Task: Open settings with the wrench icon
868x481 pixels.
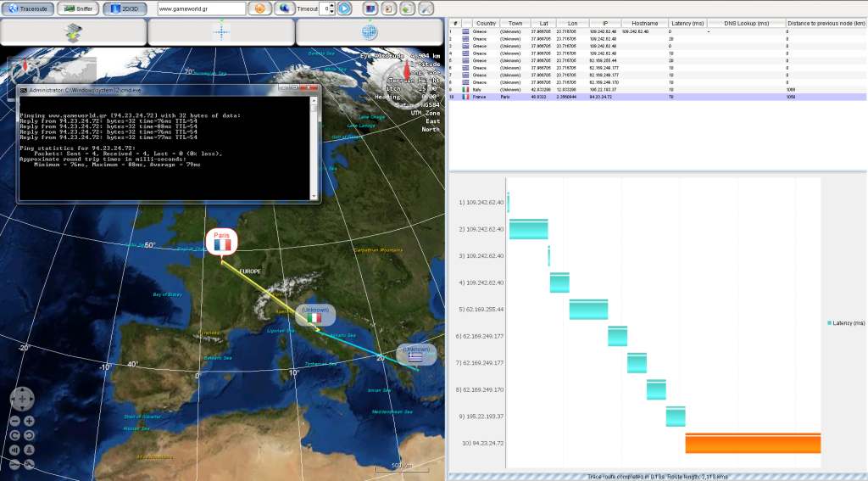Action: pyautogui.click(x=425, y=8)
